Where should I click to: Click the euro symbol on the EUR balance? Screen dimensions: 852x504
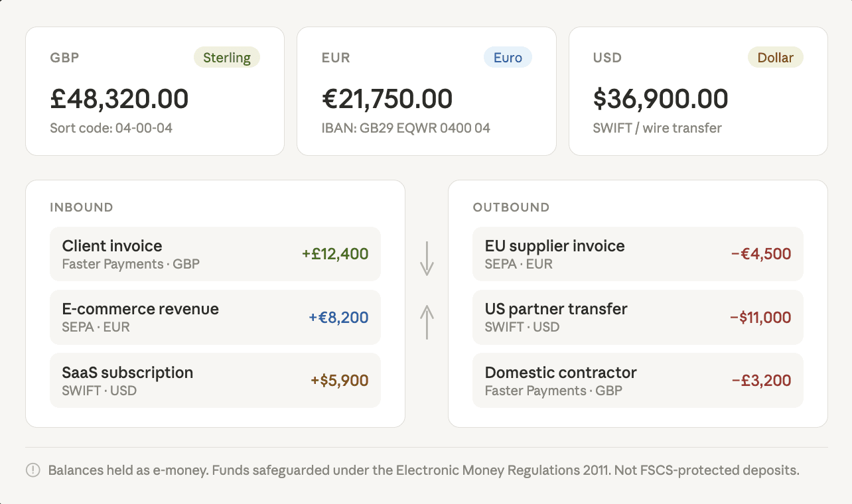tap(330, 98)
